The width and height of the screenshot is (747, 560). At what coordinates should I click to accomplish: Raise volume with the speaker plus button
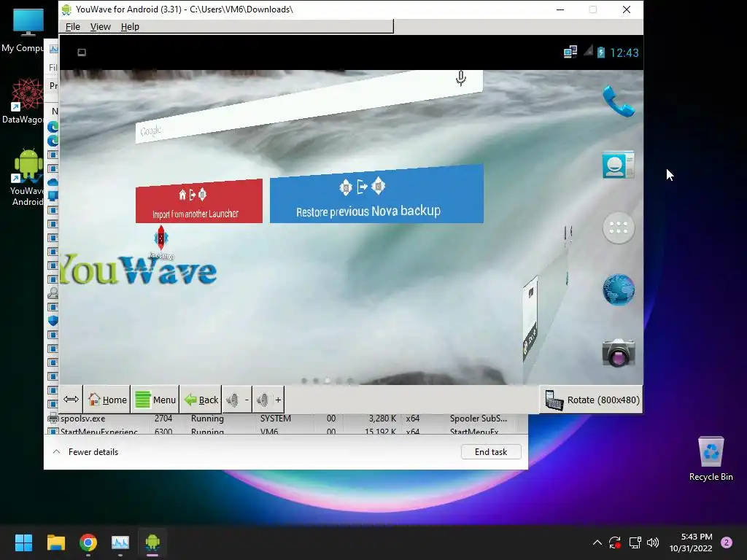[x=268, y=400]
